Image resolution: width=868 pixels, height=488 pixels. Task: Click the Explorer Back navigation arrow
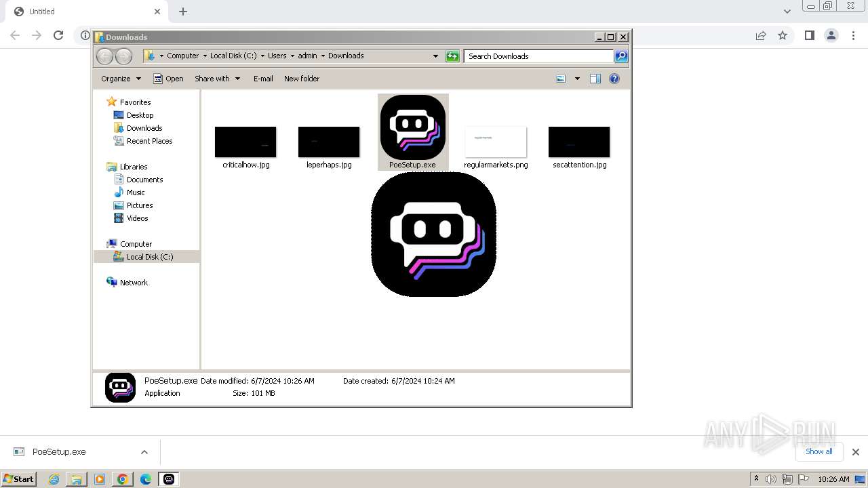tap(104, 56)
